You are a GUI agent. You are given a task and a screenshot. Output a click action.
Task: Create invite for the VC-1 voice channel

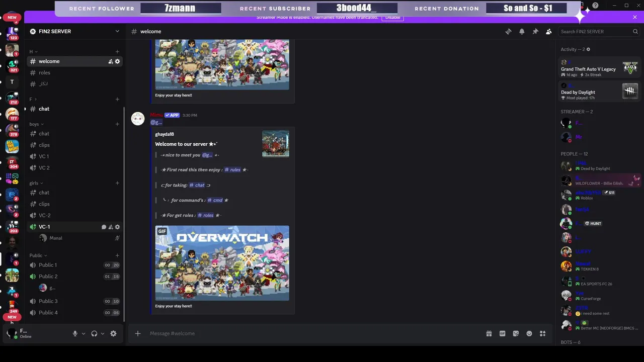tap(111, 227)
